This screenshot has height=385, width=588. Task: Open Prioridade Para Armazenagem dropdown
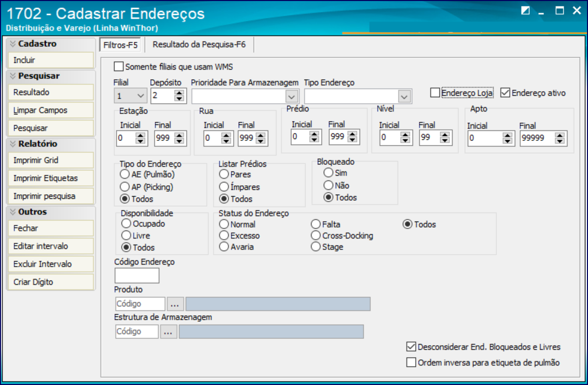coord(292,97)
